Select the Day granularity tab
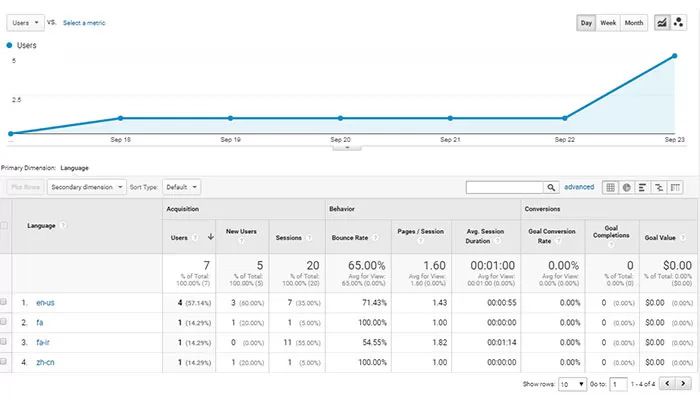Screen dimensions: 700x400 tap(586, 23)
